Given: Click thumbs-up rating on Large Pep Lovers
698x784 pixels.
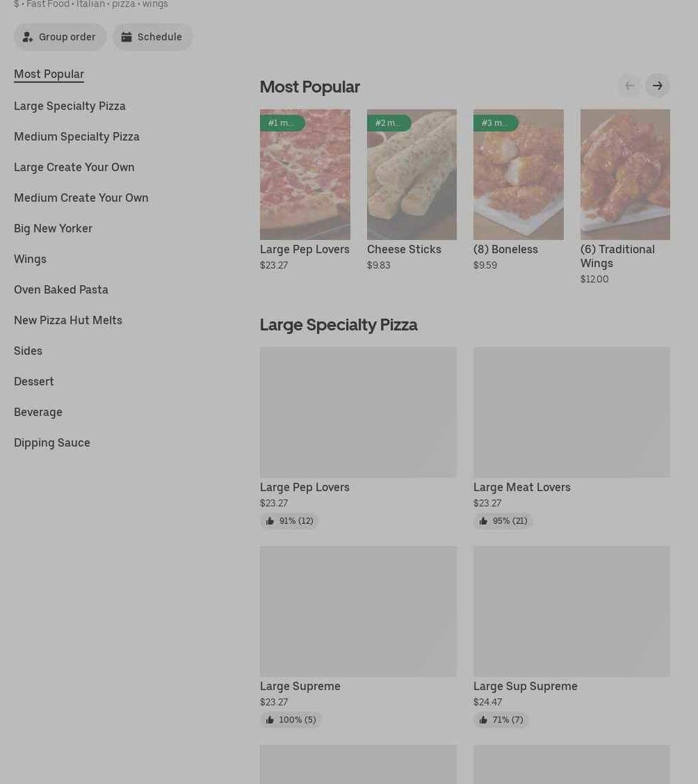Looking at the screenshot, I should click(x=289, y=521).
